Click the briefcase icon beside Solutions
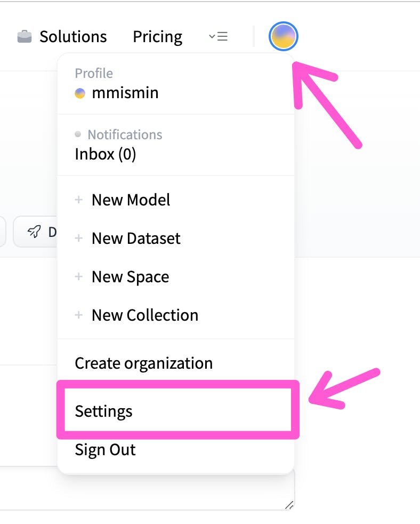The width and height of the screenshot is (420, 524). (x=24, y=37)
